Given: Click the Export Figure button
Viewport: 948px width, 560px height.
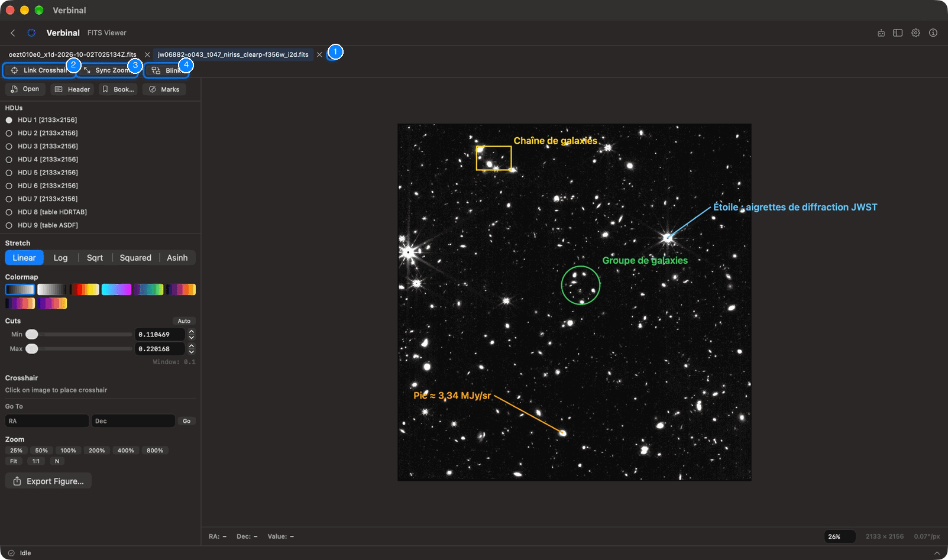Looking at the screenshot, I should point(48,481).
